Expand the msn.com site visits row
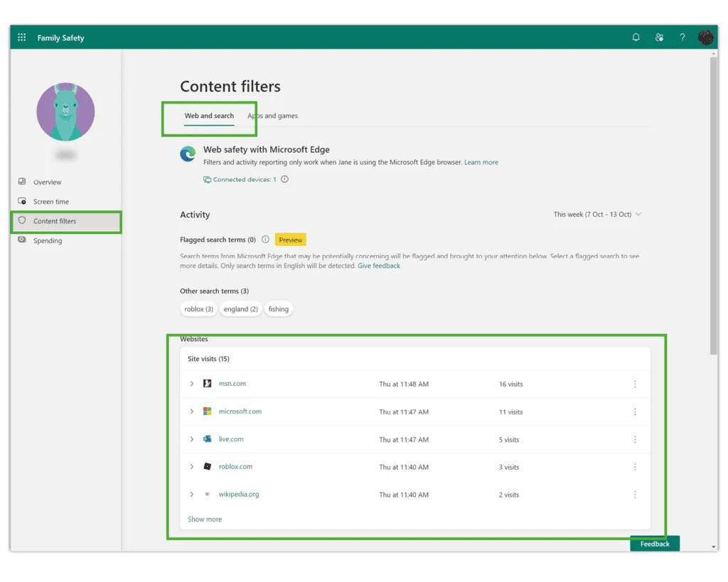The width and height of the screenshot is (728, 582). click(x=192, y=384)
